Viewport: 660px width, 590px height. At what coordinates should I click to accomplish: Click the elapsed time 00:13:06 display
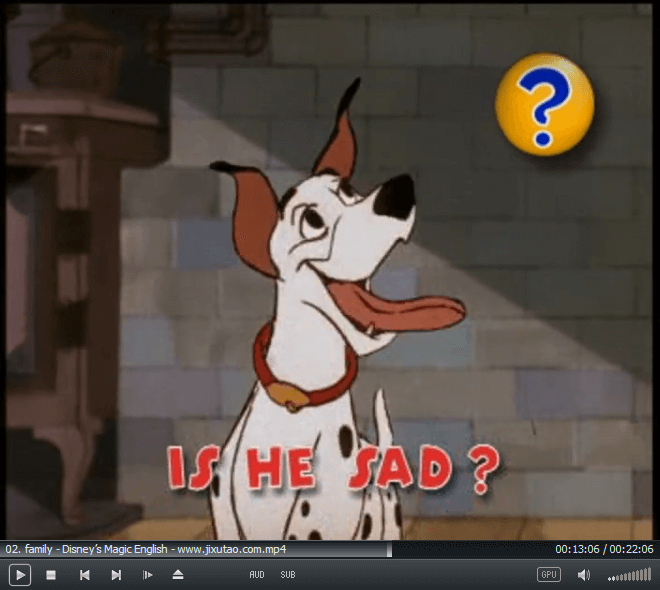coord(576,549)
